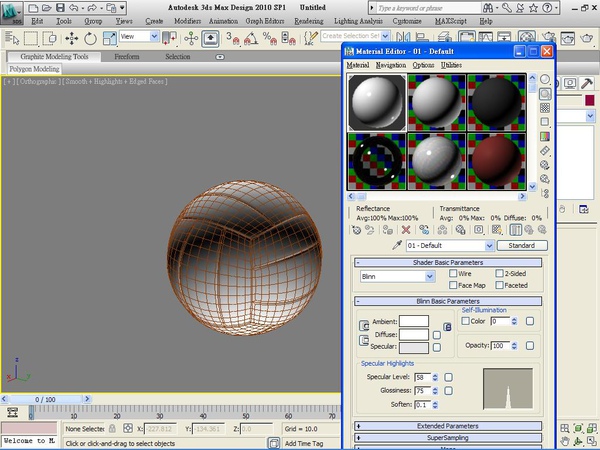
Task: Click the Specular map button square
Action: click(x=437, y=347)
